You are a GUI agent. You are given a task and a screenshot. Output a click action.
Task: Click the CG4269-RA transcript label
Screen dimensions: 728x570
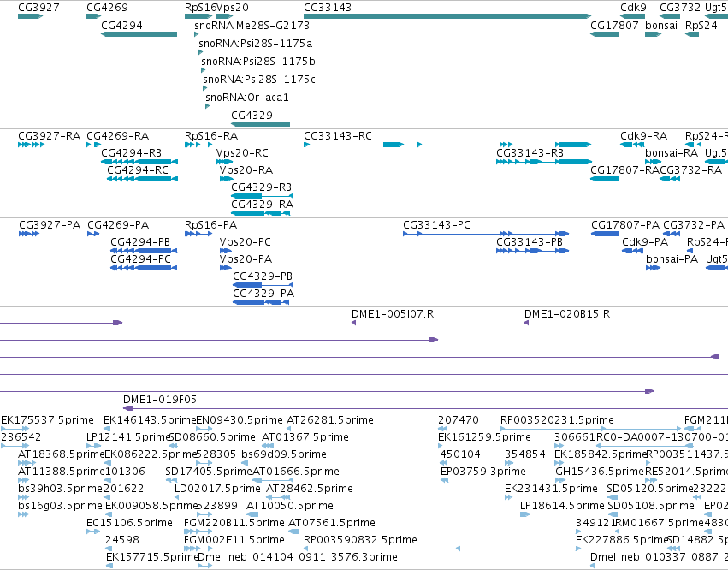pos(118,136)
